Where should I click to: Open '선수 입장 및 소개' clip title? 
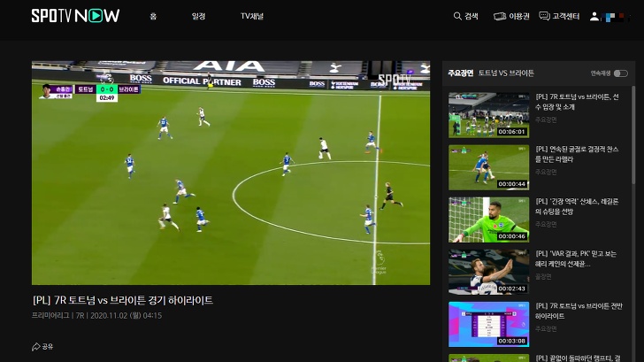tap(577, 102)
